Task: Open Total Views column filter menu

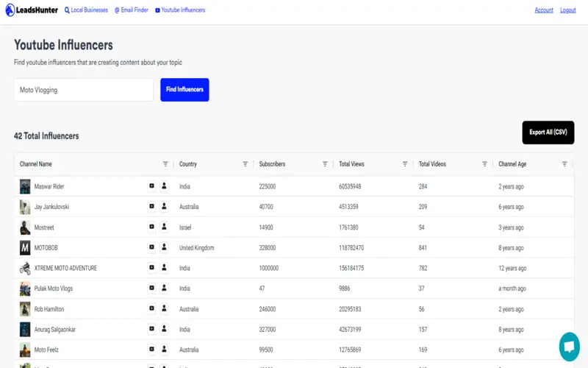Action: 405,164
